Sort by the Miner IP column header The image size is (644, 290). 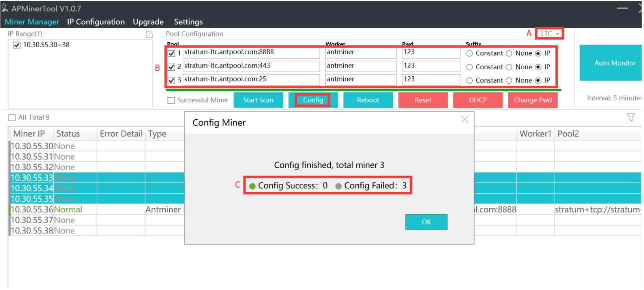click(31, 134)
